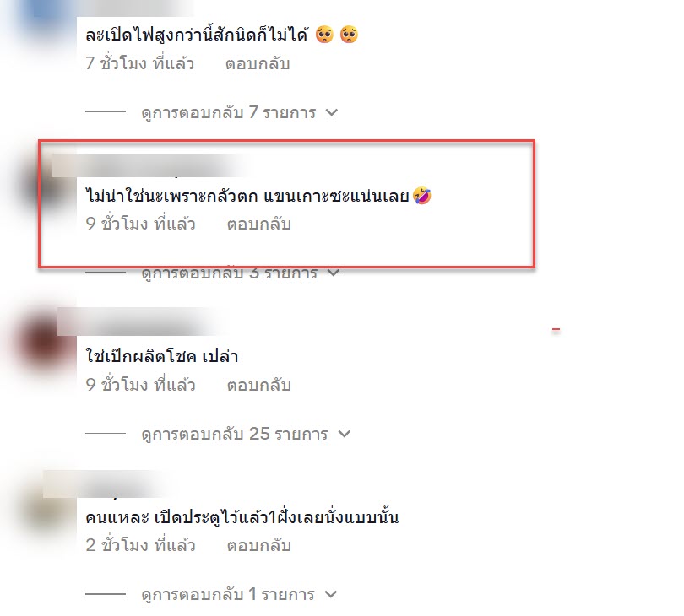The height and width of the screenshot is (616, 684).
Task: Expand the ดูการตอบกลับ 7 รายการ thread
Action: (229, 112)
